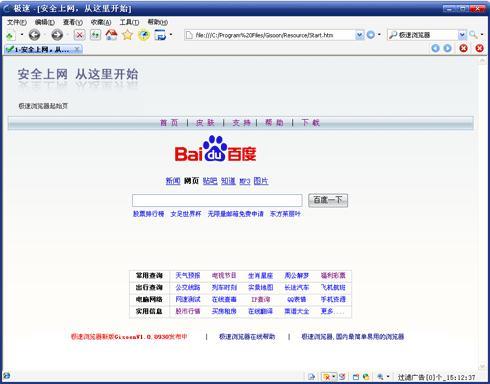Image resolution: width=490 pixels, height=384 pixels.
Task: Click the next tab blue arrow
Action: click(x=447, y=48)
